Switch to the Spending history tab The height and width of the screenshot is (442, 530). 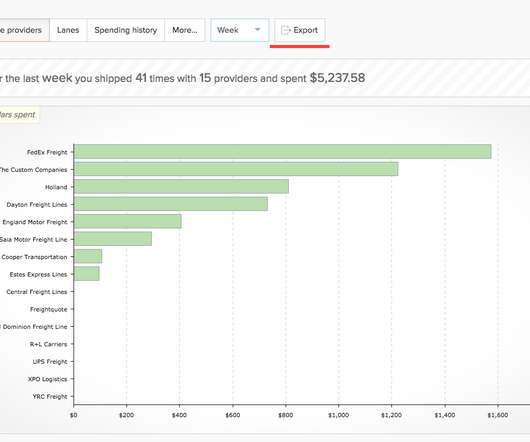coord(125,30)
